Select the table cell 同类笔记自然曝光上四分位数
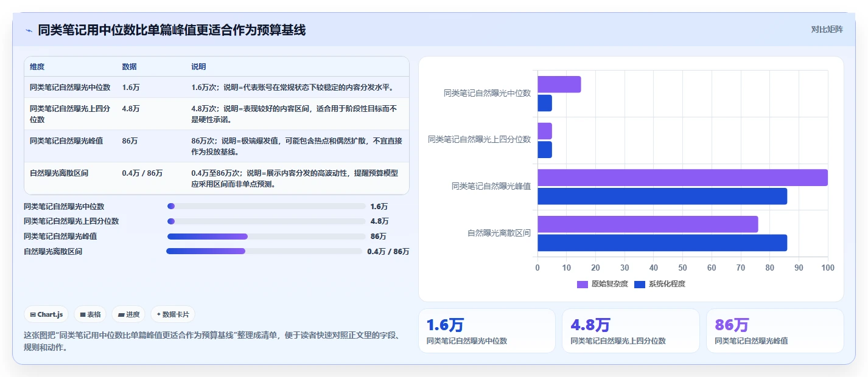Viewport: 868px width, 377px height. (70, 114)
